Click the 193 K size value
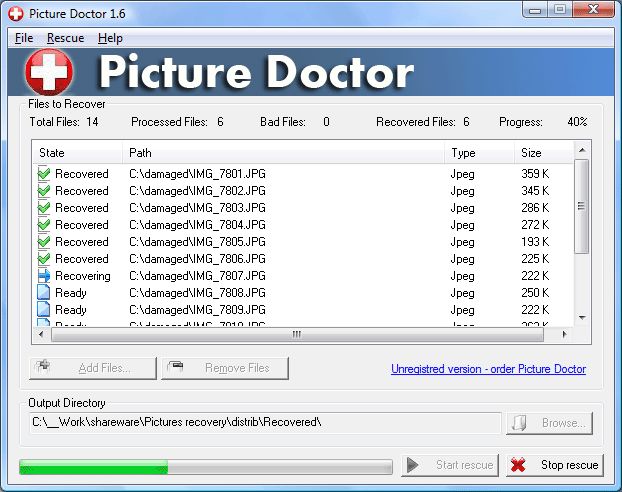 click(x=535, y=242)
